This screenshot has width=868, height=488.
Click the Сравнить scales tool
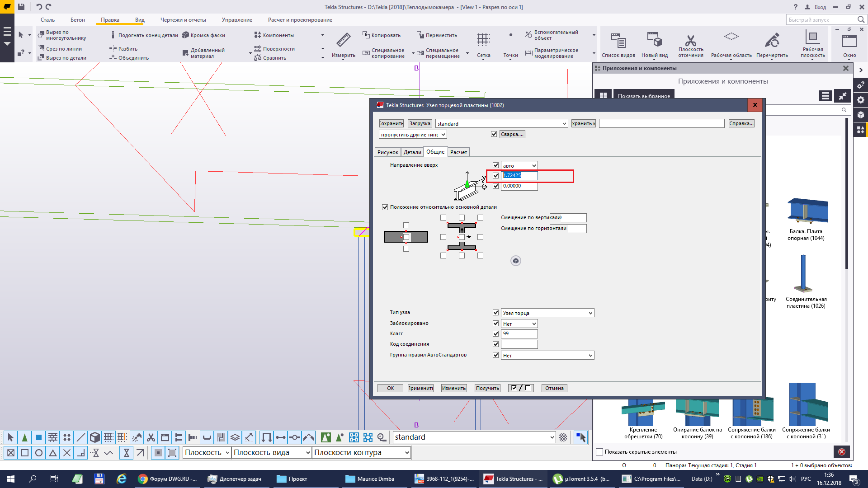click(270, 58)
